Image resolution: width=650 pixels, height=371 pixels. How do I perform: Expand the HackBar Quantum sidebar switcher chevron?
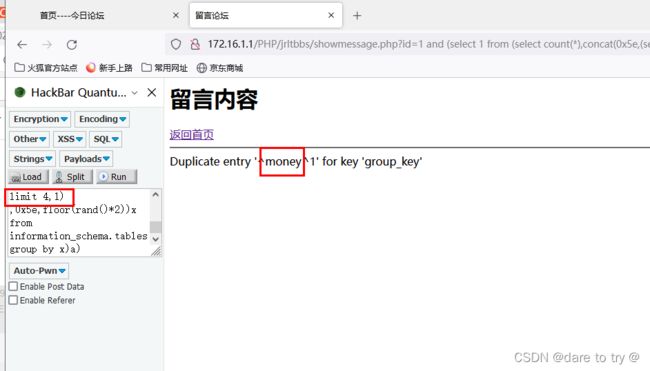(x=134, y=93)
